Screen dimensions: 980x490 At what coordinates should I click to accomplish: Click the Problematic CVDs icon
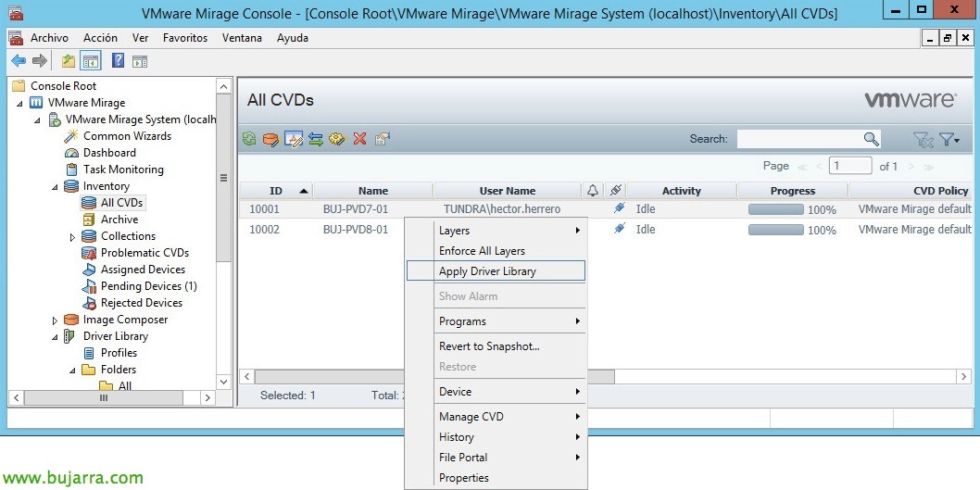coord(90,253)
